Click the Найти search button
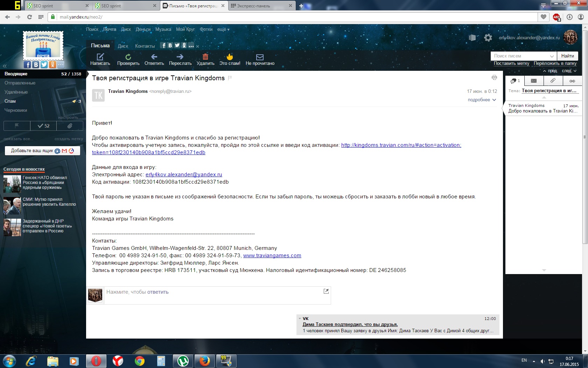This screenshot has width=588, height=368. point(567,56)
